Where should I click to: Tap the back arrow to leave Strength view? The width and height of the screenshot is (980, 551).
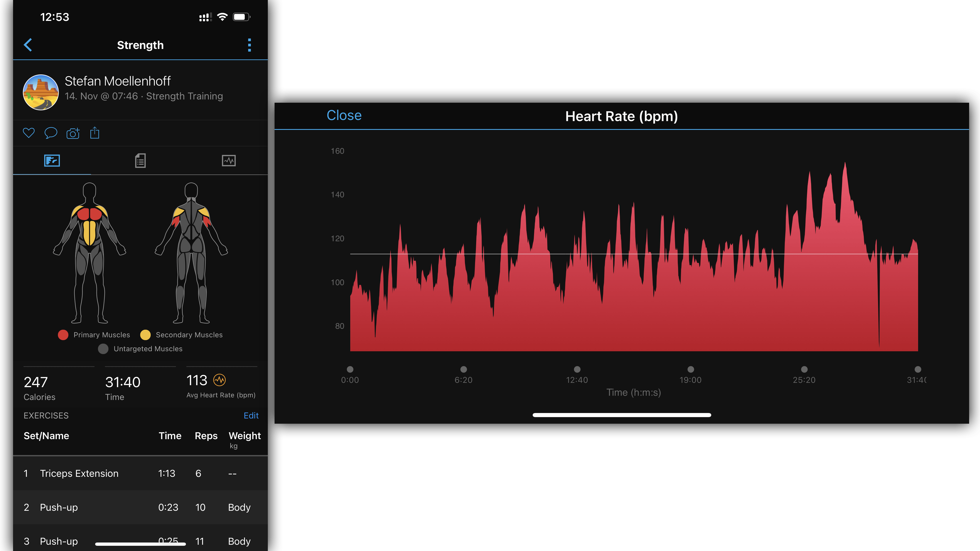click(28, 44)
